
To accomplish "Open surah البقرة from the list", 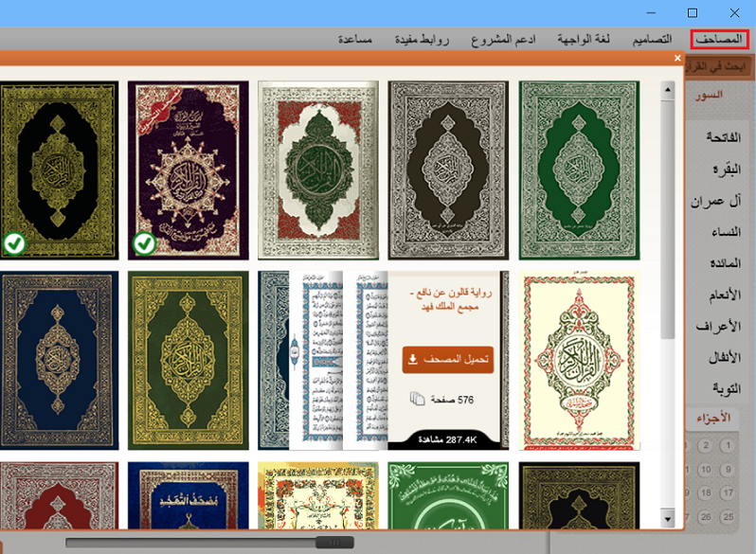I will coord(727,170).
